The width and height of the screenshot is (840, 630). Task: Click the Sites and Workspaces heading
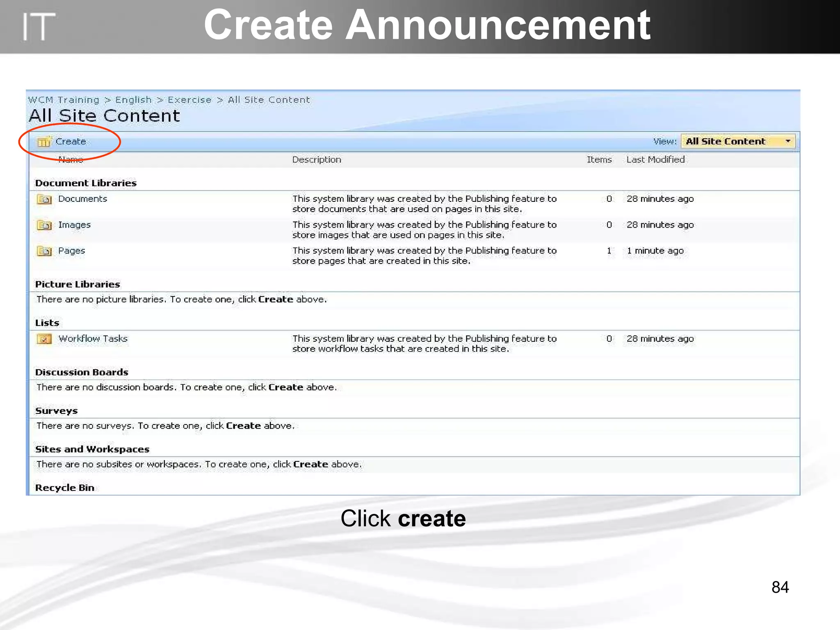pos(92,449)
